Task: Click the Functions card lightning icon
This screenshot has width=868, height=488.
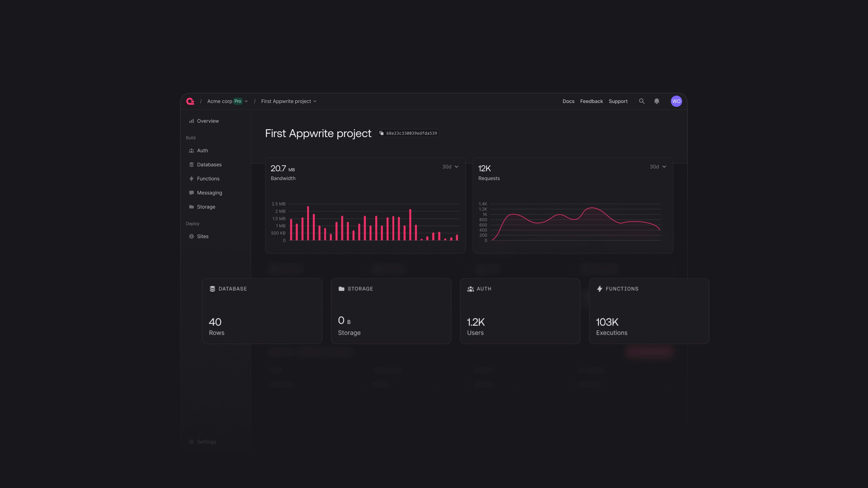Action: pos(599,289)
